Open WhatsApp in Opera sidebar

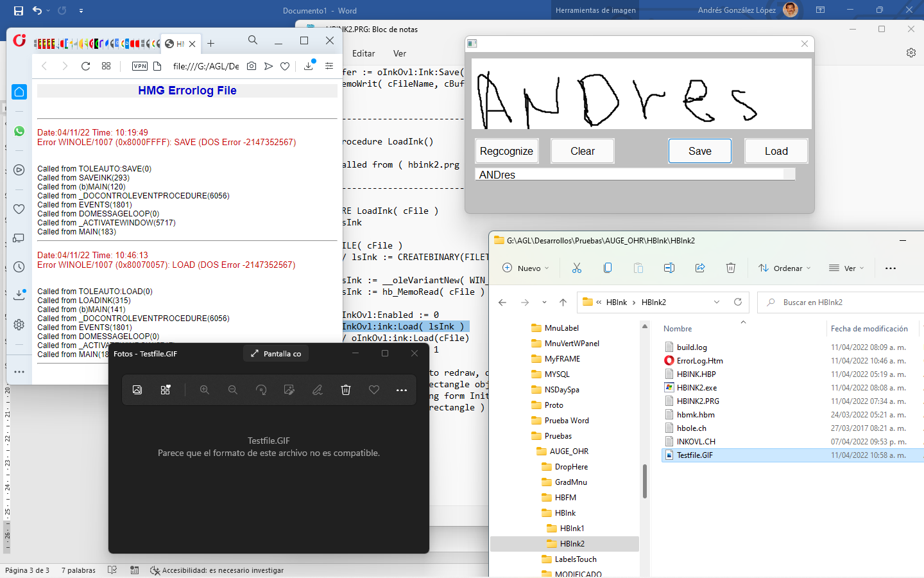[19, 131]
